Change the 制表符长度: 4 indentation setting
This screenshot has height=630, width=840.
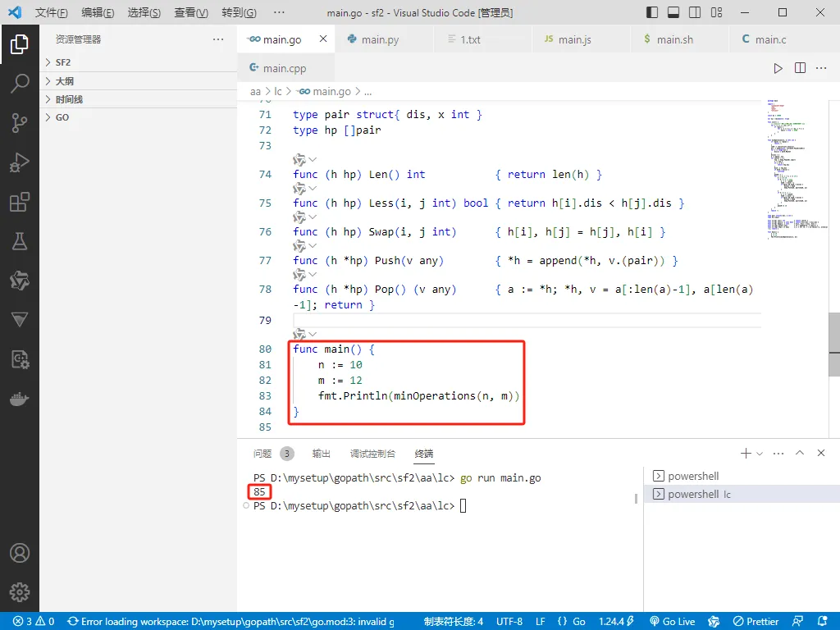coord(454,622)
